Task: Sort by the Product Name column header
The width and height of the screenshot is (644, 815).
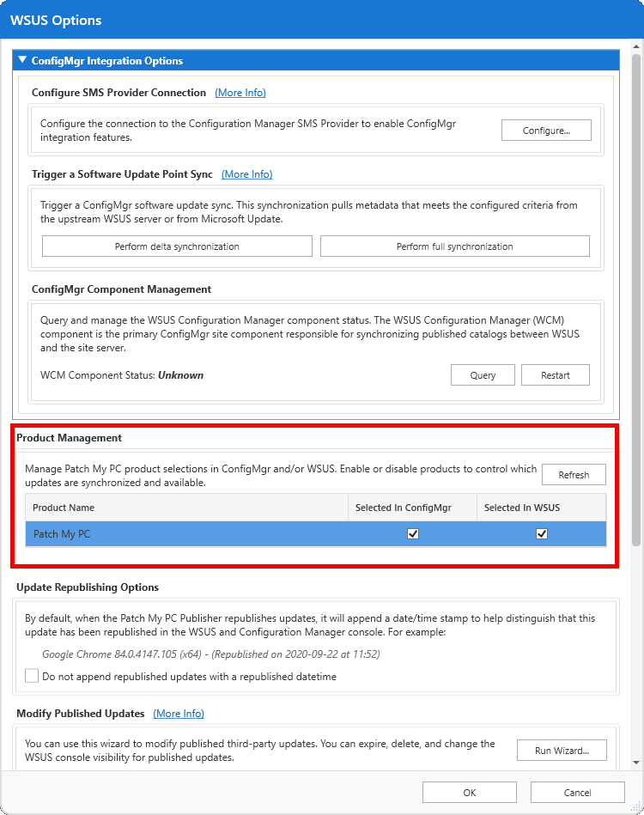Action: point(186,508)
